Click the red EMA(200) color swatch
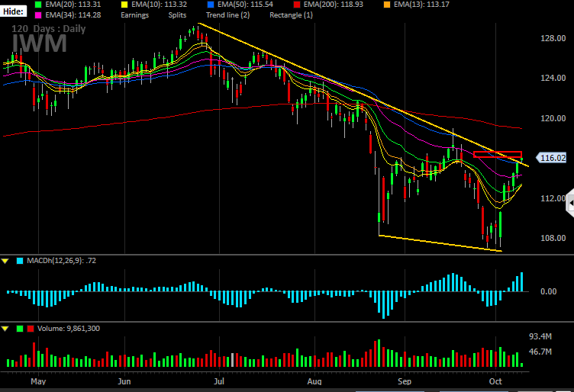 [297, 5]
